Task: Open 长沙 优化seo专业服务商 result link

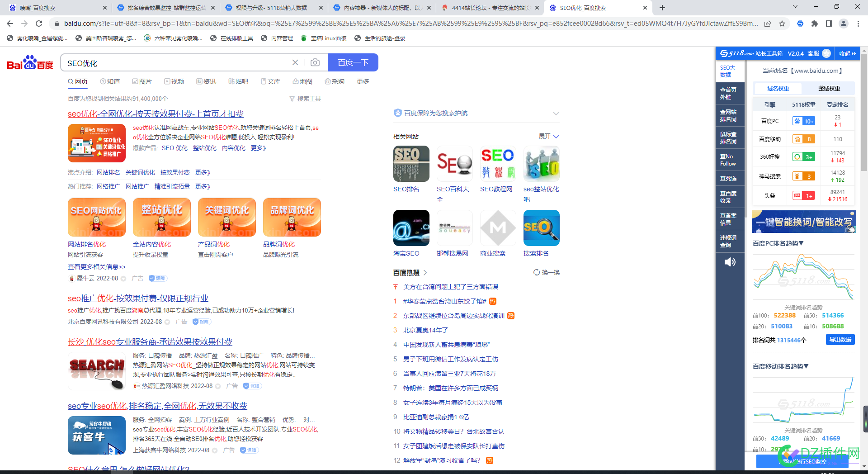Action: click(x=150, y=341)
